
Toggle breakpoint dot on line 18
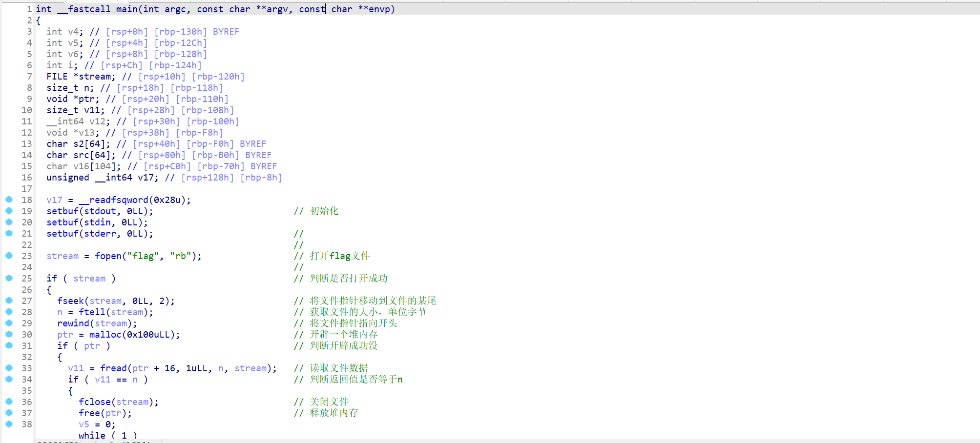(x=9, y=200)
